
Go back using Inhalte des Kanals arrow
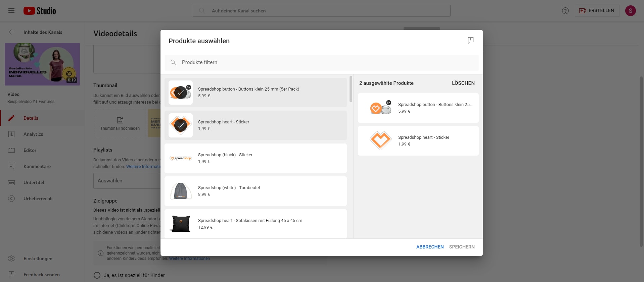point(11,32)
